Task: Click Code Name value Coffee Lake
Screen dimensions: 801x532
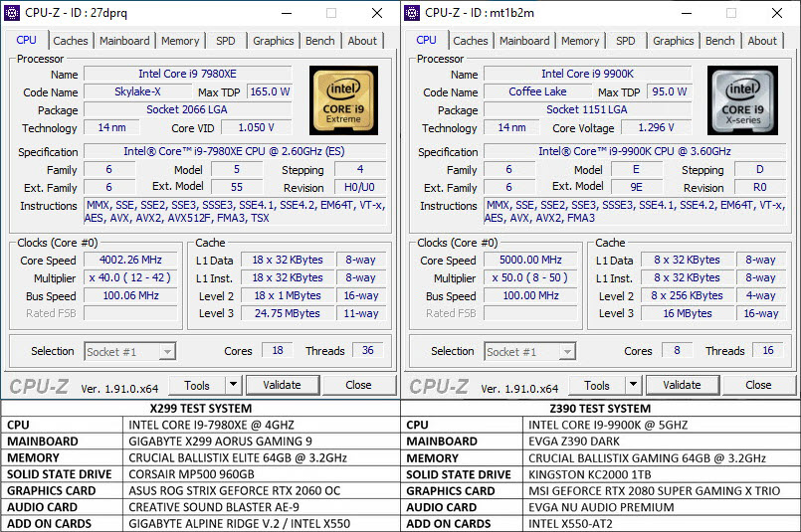Action: click(537, 91)
